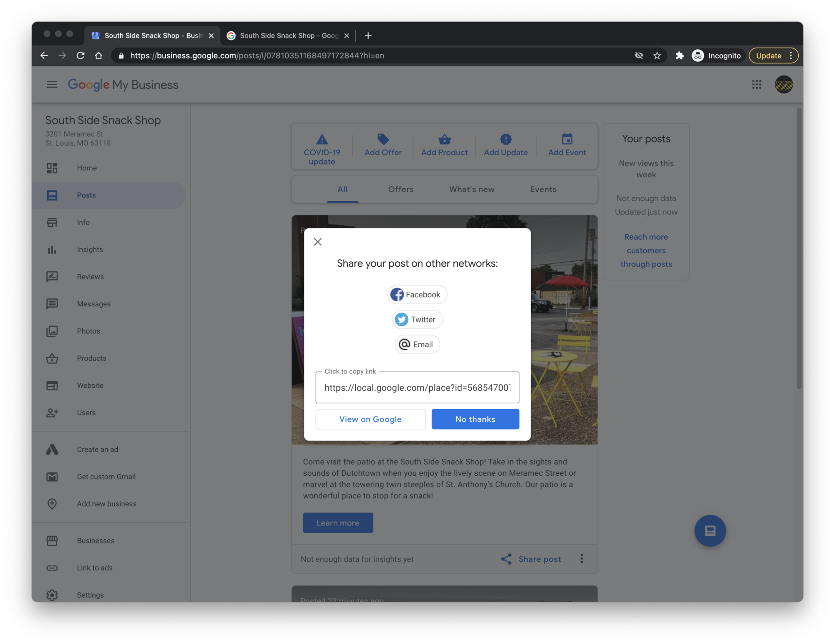835x644 pixels.
Task: Click the page vertical scrollbar
Action: tap(799, 248)
